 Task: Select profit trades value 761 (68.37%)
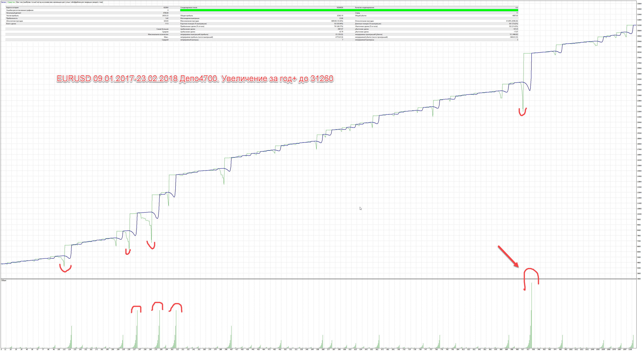339,26
